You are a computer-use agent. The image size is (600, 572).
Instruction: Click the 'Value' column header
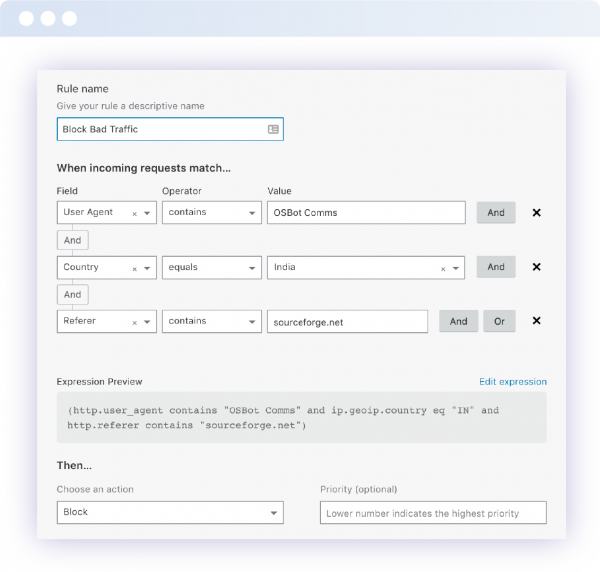tap(279, 191)
